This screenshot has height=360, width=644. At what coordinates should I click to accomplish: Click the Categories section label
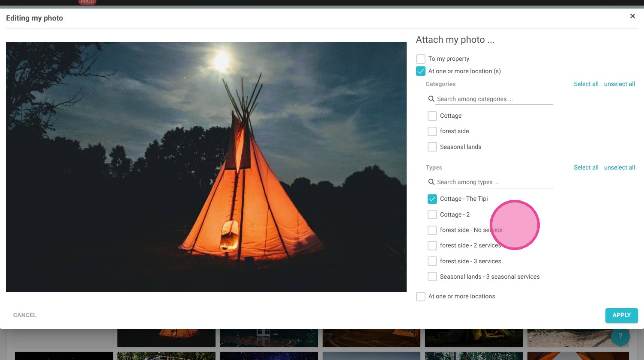click(440, 84)
